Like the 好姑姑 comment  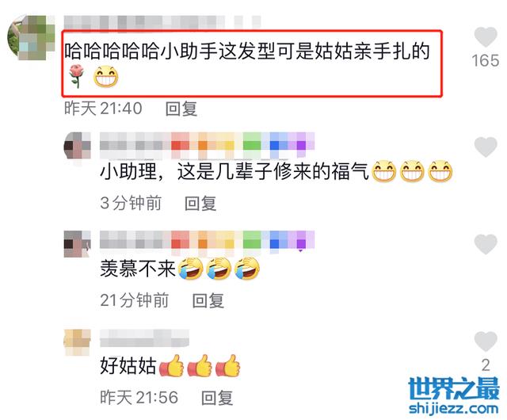click(486, 342)
